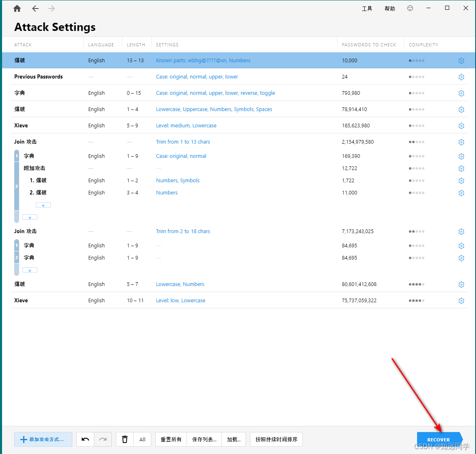The width and height of the screenshot is (476, 454).
Task: Open the 帮助 menu
Action: click(x=390, y=9)
